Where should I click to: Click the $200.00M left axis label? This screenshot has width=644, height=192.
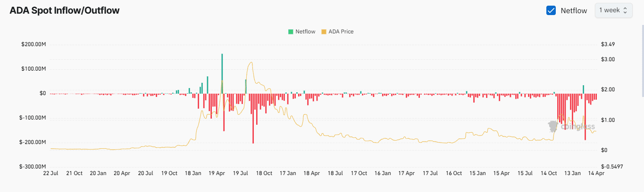(x=33, y=44)
